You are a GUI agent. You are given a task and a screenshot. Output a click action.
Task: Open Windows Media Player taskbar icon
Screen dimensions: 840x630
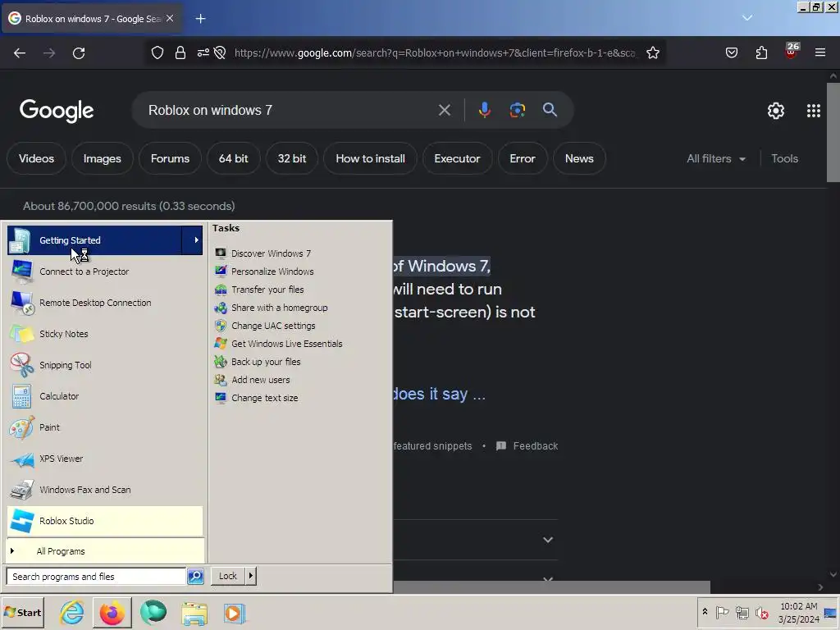pyautogui.click(x=234, y=613)
